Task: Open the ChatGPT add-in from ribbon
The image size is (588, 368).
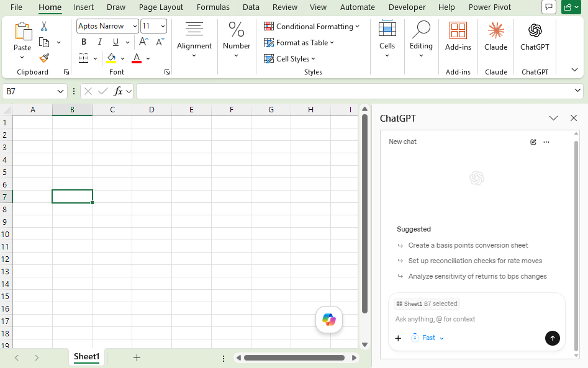Action: 535,31
